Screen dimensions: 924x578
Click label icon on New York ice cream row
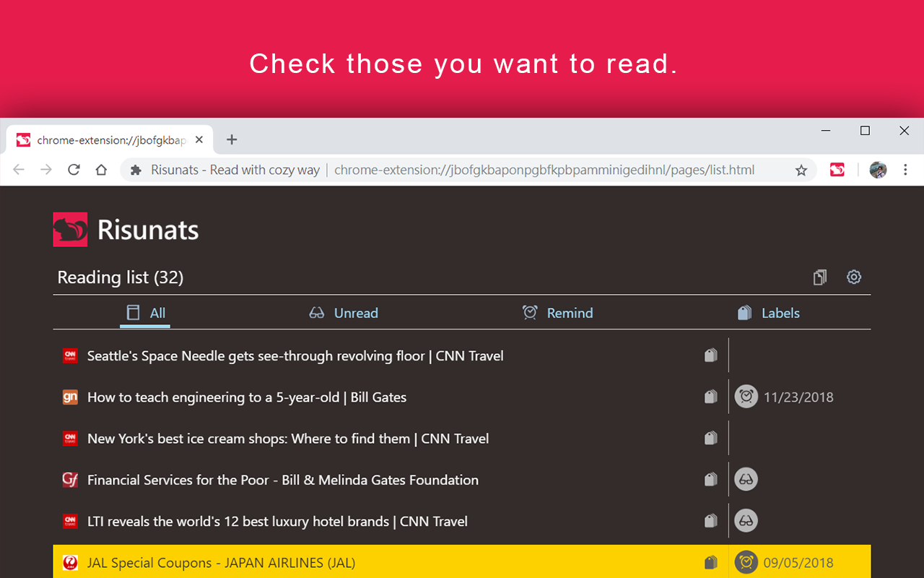tap(711, 438)
